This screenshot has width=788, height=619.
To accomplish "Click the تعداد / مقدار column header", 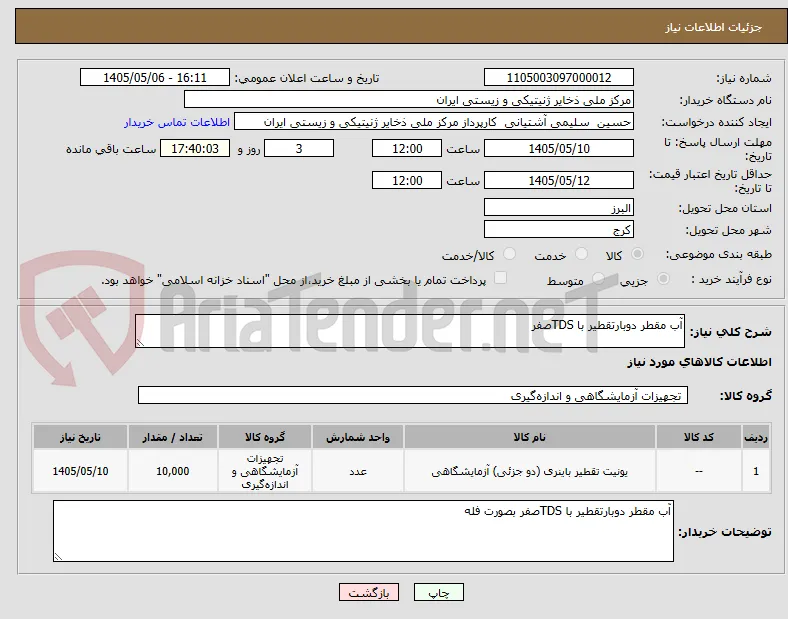I will (172, 437).
